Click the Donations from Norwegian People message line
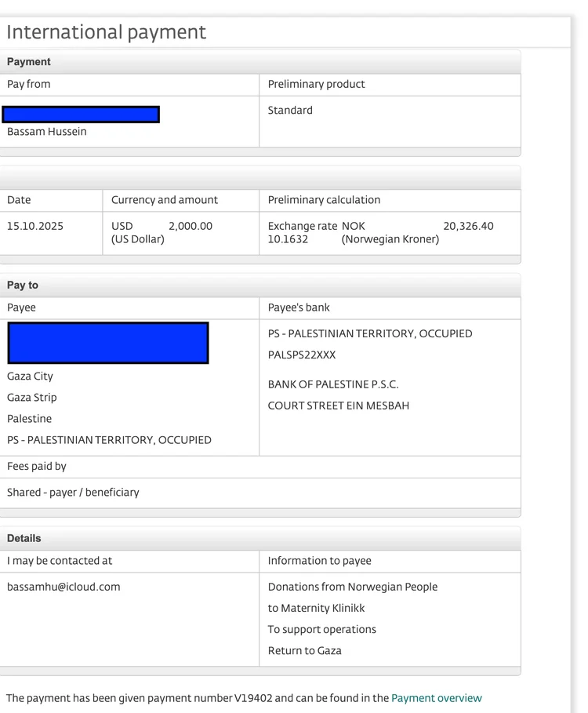This screenshot has width=588, height=713. (x=353, y=587)
